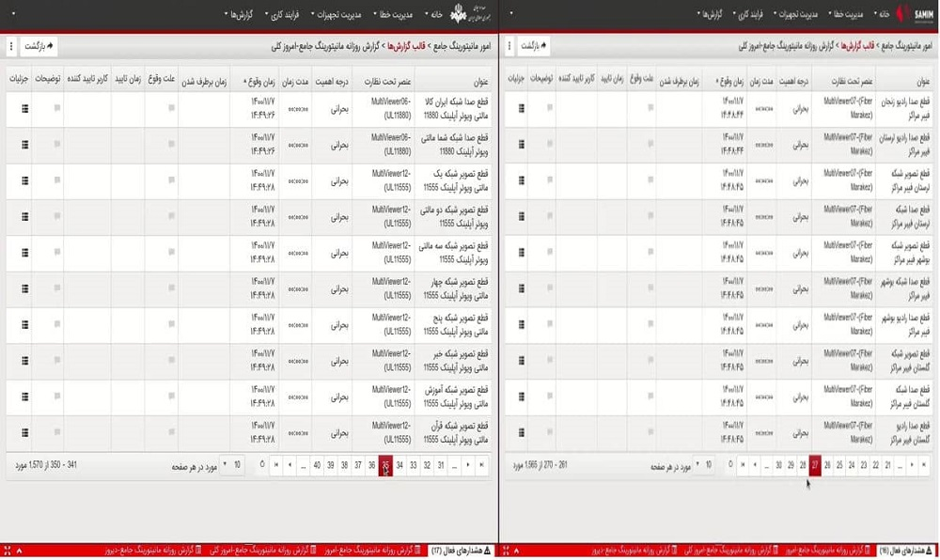Open گزارش روزانه مانیتورینگ جامع-امروز tab, left window
This screenshot has width=940, height=560.
click(373, 551)
